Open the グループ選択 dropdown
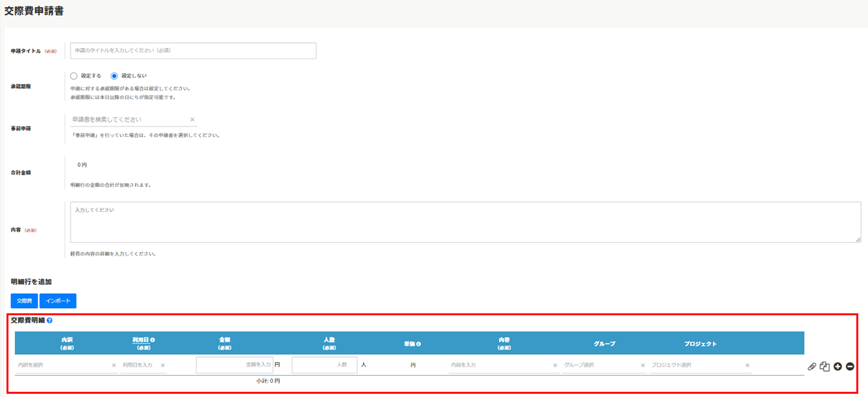This screenshot has height=397, width=868. pyautogui.click(x=600, y=365)
